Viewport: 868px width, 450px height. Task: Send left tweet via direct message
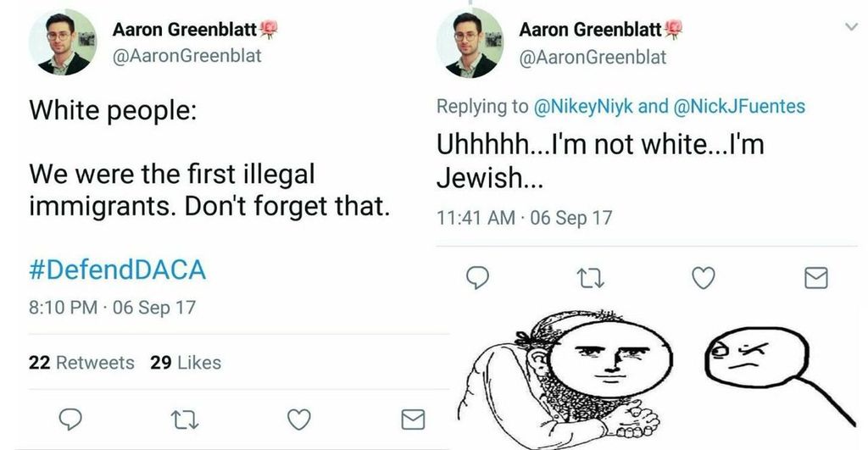coord(412,418)
